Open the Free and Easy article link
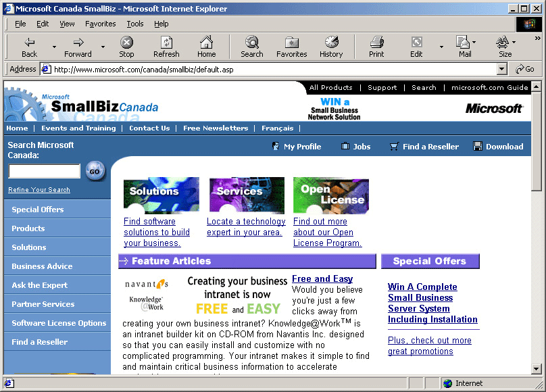 tap(322, 279)
